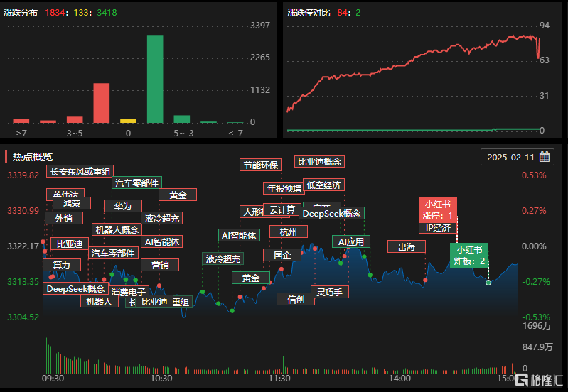Open the 年报预增 tag

point(284,188)
